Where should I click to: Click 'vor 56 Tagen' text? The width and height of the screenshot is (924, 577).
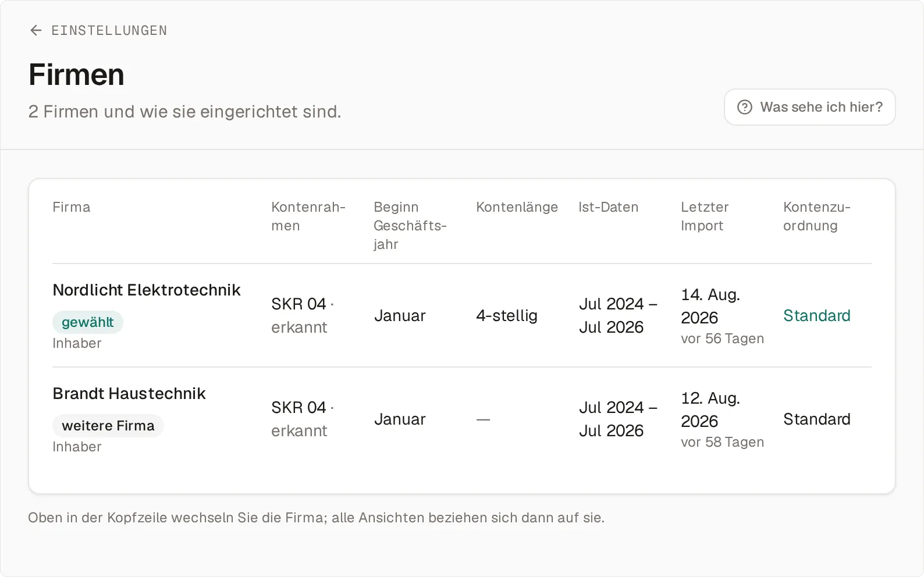pos(722,339)
